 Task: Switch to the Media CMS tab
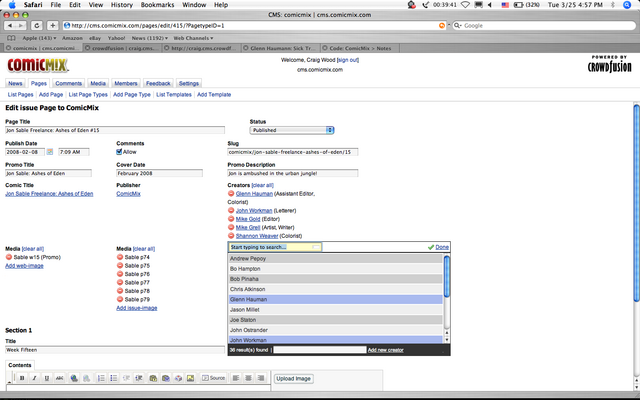98,83
